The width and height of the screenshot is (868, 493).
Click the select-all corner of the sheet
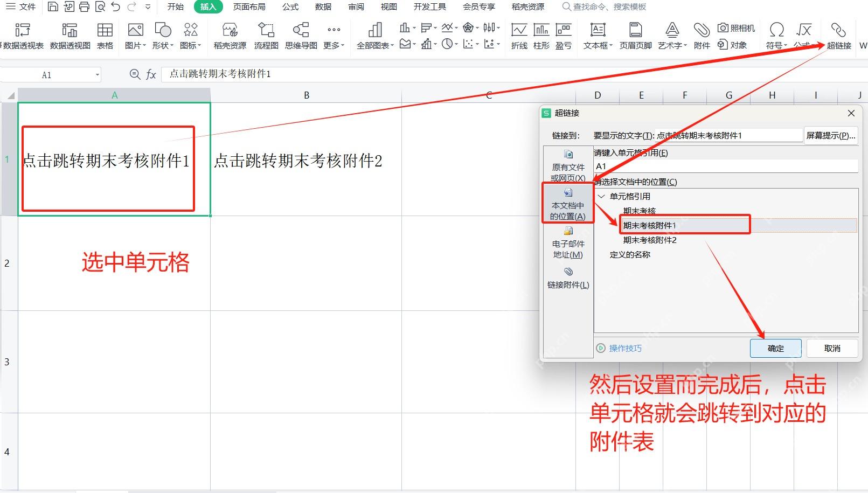[10, 95]
